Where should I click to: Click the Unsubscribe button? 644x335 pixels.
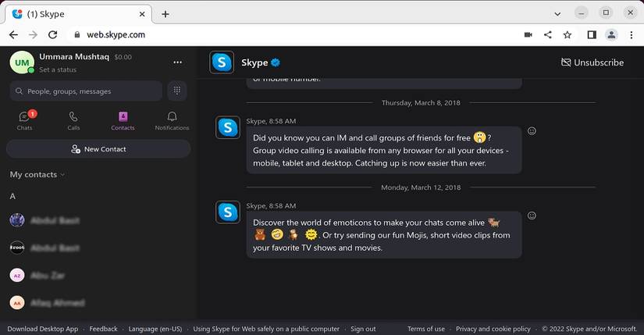click(592, 62)
